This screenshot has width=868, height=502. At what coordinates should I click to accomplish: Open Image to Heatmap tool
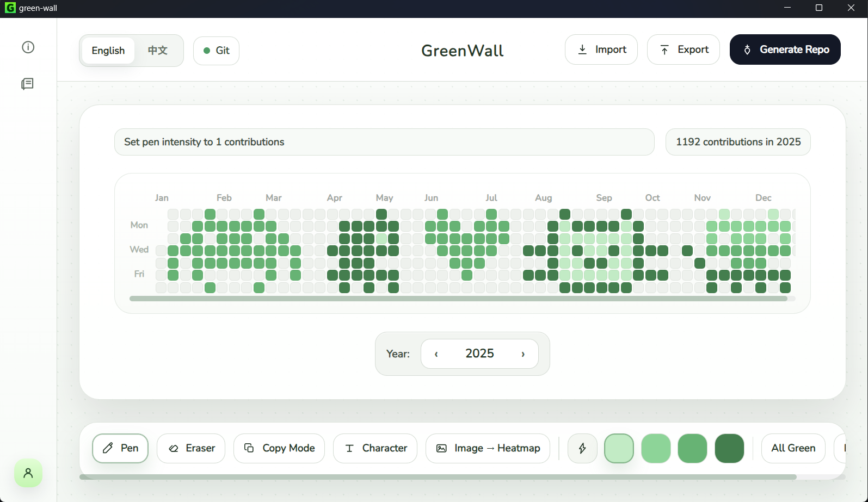click(x=488, y=448)
